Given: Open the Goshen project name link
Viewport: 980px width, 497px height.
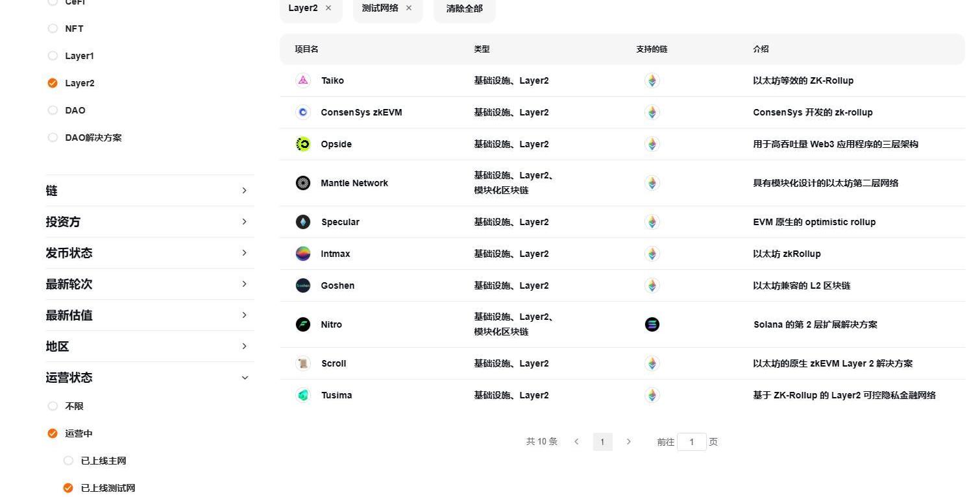Looking at the screenshot, I should pos(337,285).
